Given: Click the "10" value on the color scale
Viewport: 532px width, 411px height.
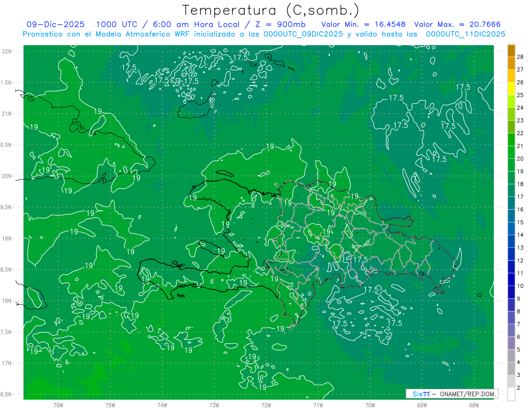Looking at the screenshot, I should (520, 286).
